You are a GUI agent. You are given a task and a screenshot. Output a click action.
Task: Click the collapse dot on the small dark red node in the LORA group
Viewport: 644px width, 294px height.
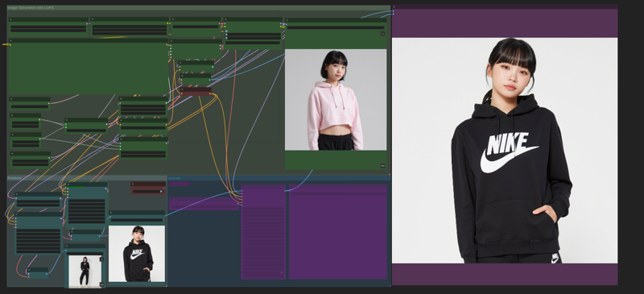coord(183,89)
